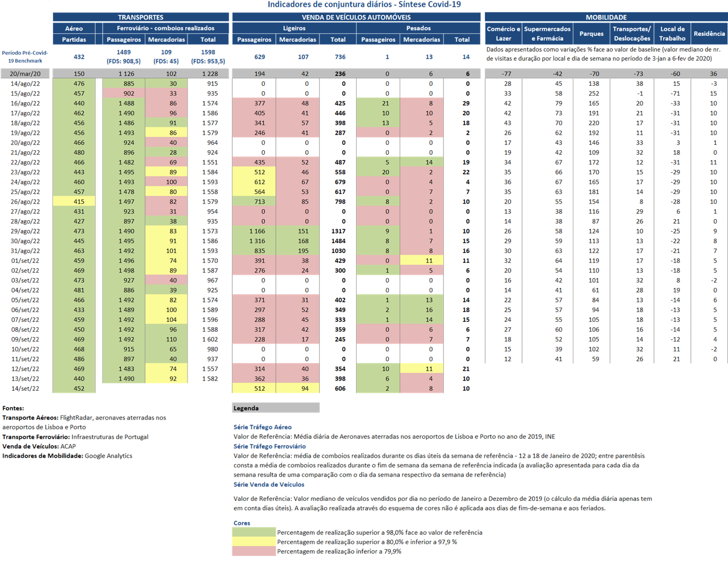Click the 'Aéreo' column group header

coord(74,28)
